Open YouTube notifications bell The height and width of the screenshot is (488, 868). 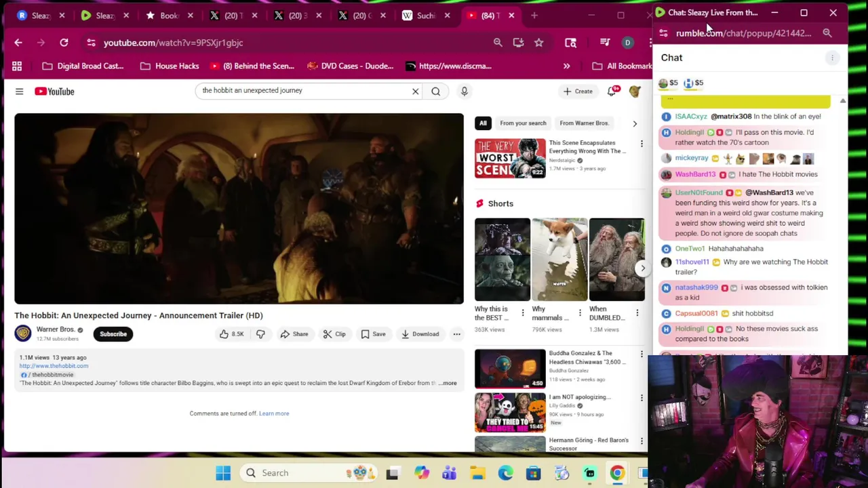(612, 91)
